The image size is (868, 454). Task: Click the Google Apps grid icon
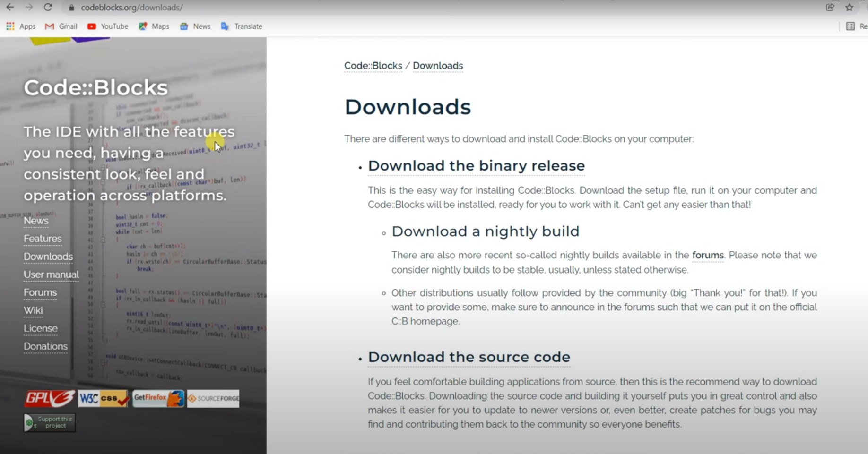point(10,26)
